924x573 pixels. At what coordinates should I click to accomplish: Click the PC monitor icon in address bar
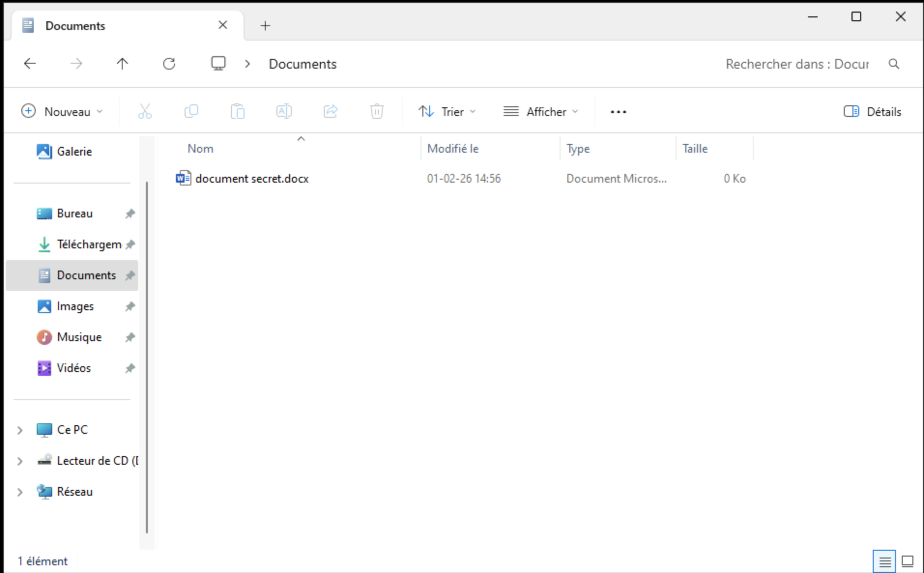(x=218, y=63)
